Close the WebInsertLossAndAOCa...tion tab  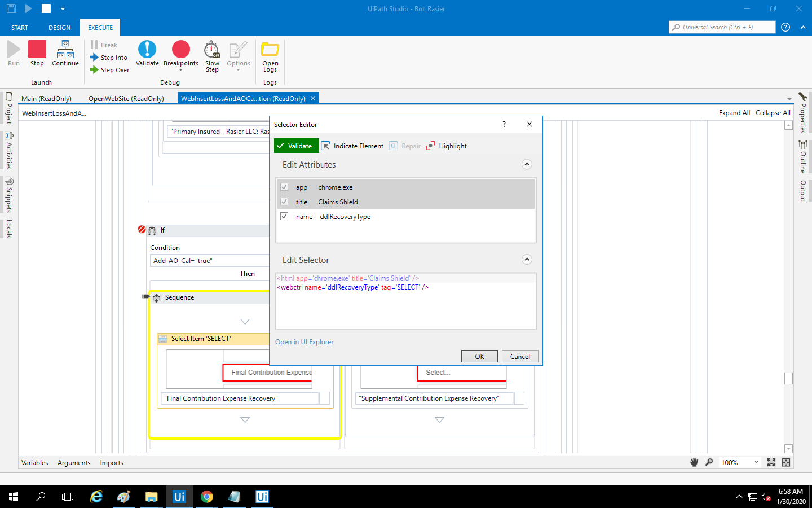pos(313,98)
